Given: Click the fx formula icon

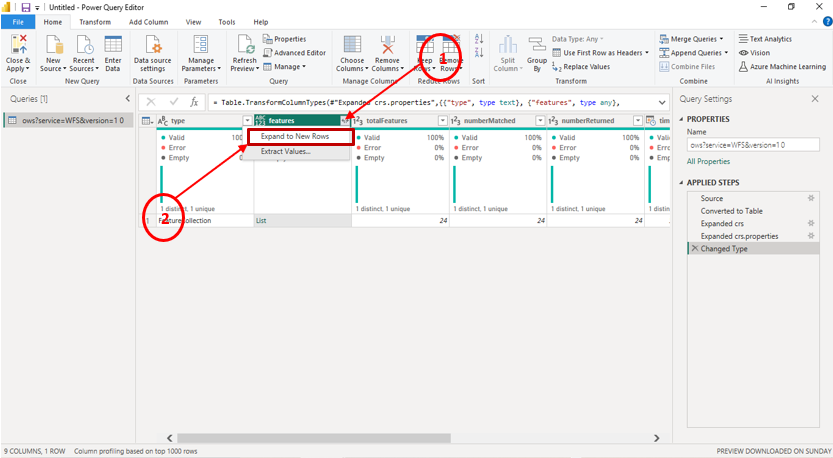Looking at the screenshot, I should point(195,102).
